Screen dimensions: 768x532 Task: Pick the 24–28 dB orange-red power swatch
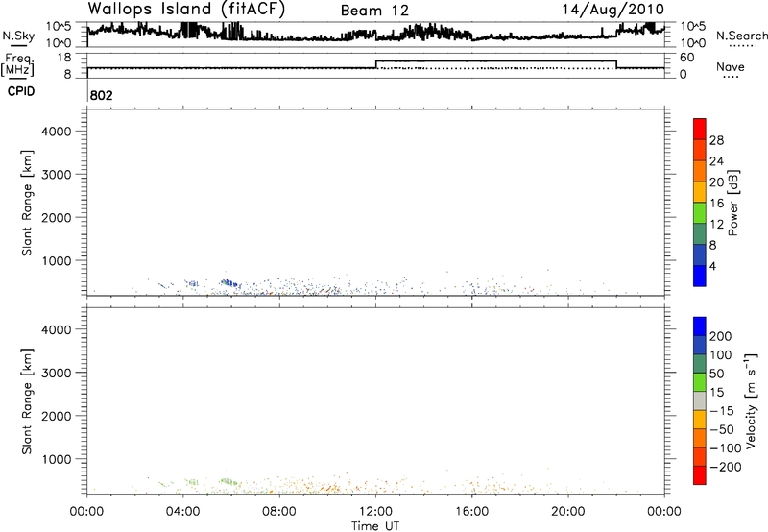(700, 150)
